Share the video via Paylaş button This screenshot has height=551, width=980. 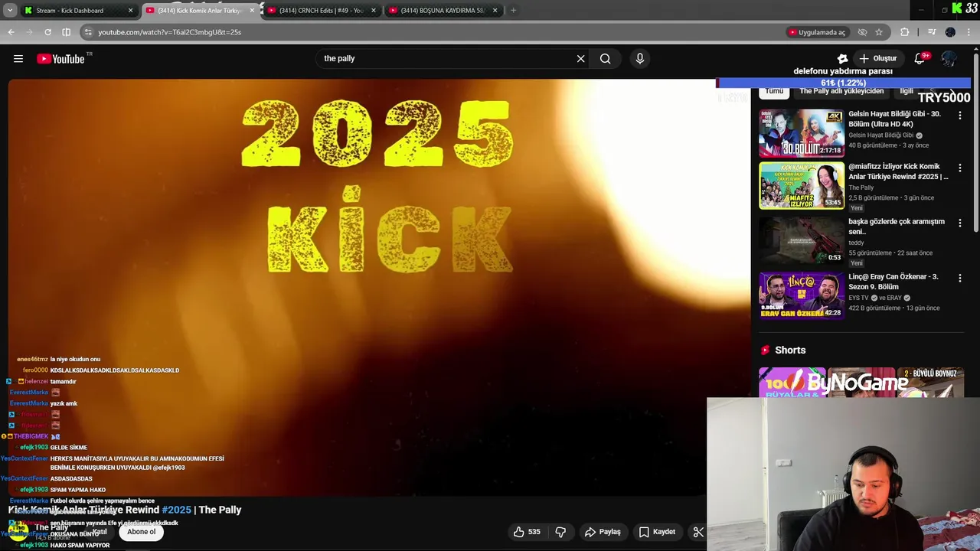tap(603, 532)
